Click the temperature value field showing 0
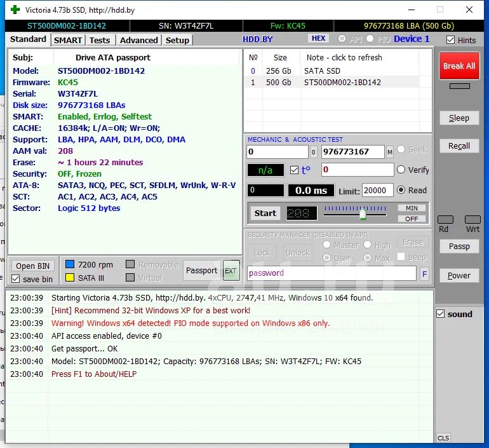Viewport: 489px width, 448px height. [358, 170]
